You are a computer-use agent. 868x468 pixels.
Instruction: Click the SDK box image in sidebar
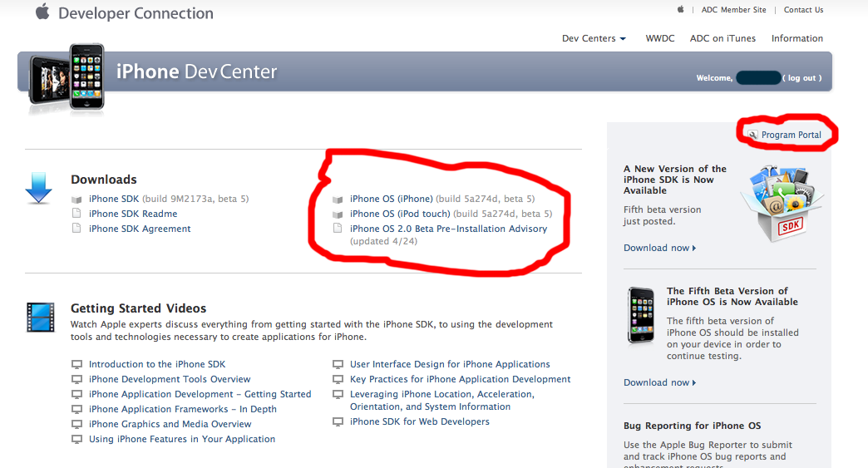click(x=782, y=204)
